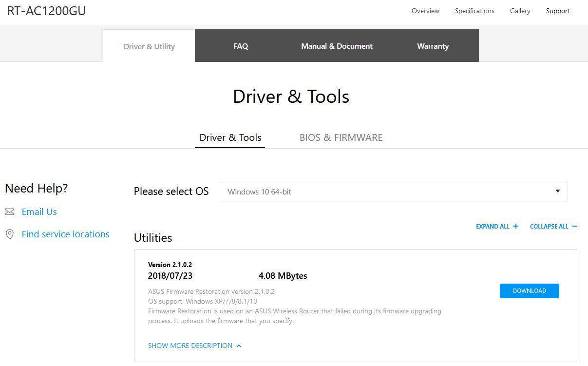Open the Please select OS dropdown
The height and width of the screenshot is (366, 588).
pos(393,192)
